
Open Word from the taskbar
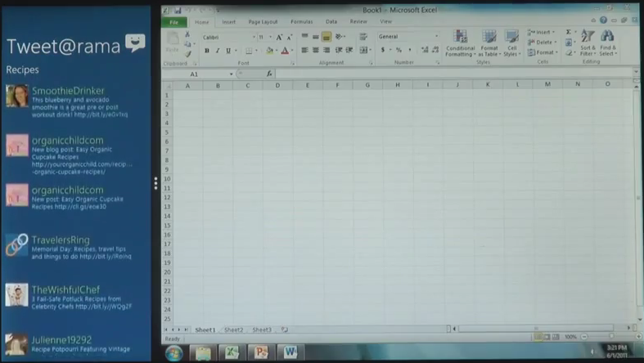pos(290,352)
